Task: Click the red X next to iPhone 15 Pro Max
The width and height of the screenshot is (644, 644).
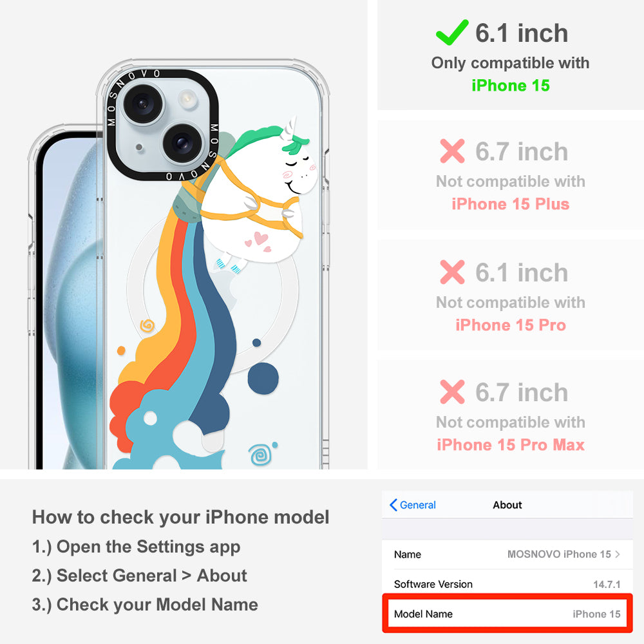Action: coord(452,392)
